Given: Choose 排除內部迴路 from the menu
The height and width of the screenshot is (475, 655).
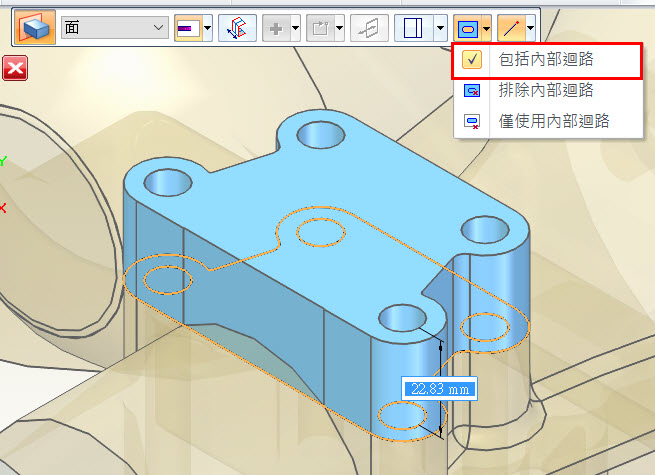Looking at the screenshot, I should (548, 90).
